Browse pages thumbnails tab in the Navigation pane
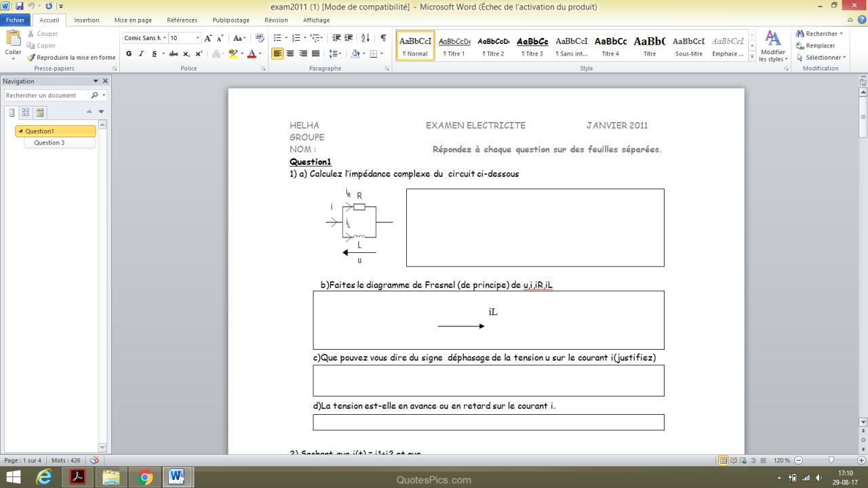868x488 pixels. pyautogui.click(x=26, y=112)
